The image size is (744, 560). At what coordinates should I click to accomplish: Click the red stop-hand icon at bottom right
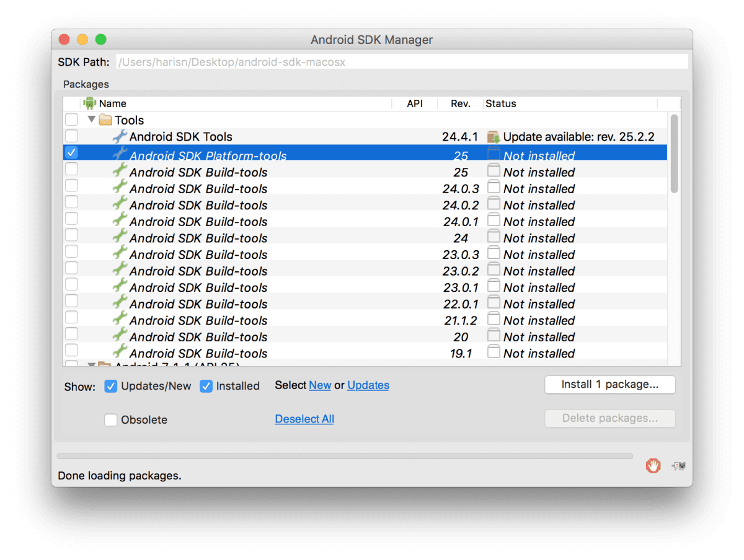pos(653,466)
